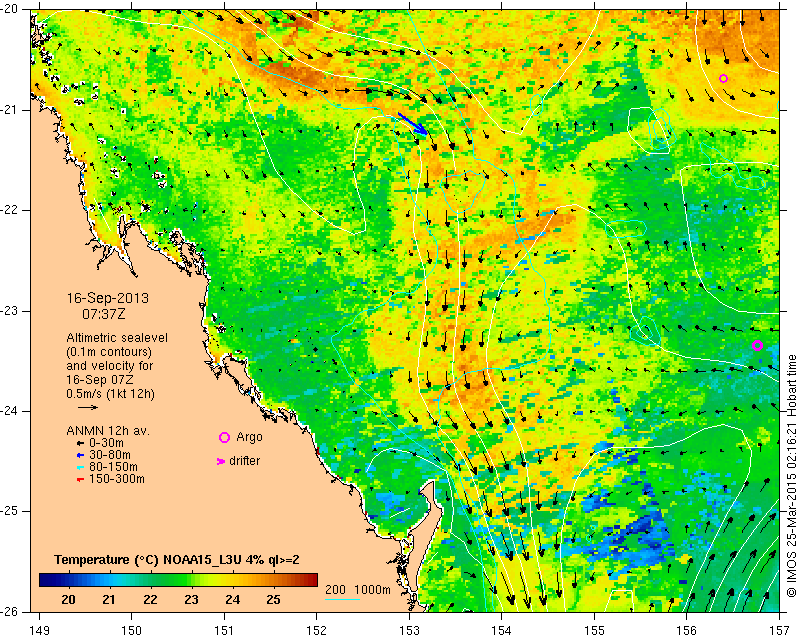The height and width of the screenshot is (640, 800).
Task: Click the 30-80m depth label
Action: (x=109, y=455)
